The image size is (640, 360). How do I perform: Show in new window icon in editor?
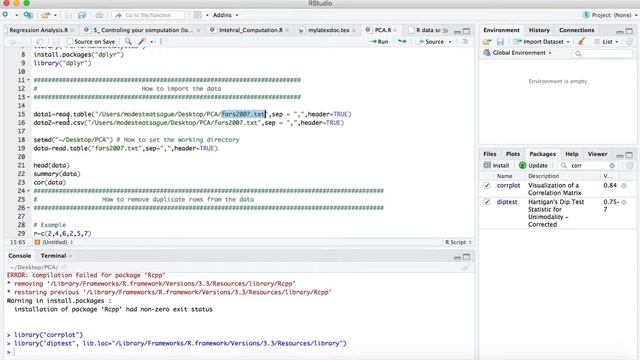coord(40,42)
